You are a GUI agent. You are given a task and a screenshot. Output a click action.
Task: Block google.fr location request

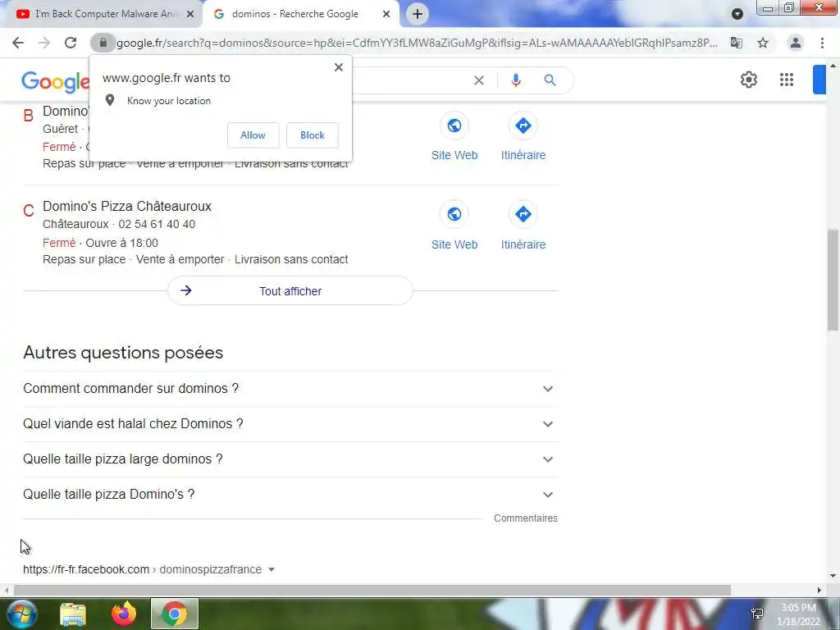click(x=313, y=135)
